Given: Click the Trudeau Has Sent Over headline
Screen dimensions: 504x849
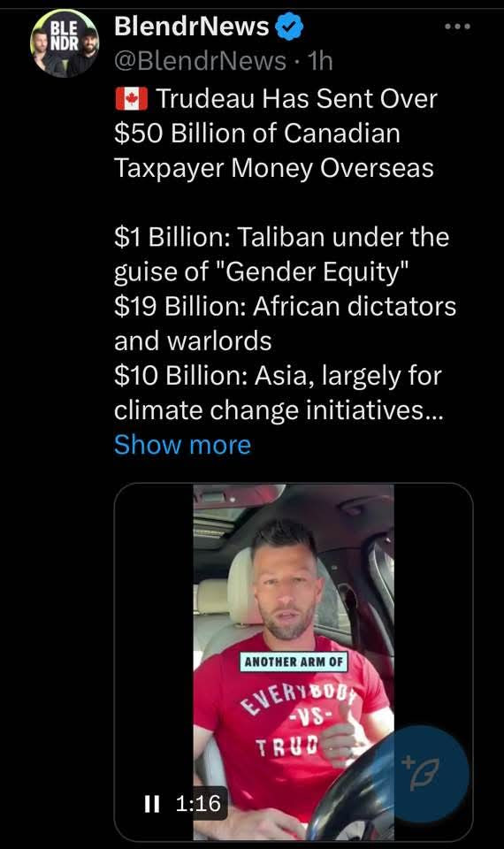Looking at the screenshot, I should click(297, 99).
